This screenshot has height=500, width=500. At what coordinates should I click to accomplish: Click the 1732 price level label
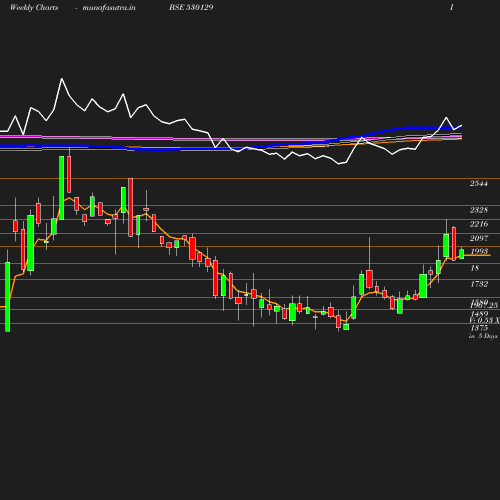point(479,284)
